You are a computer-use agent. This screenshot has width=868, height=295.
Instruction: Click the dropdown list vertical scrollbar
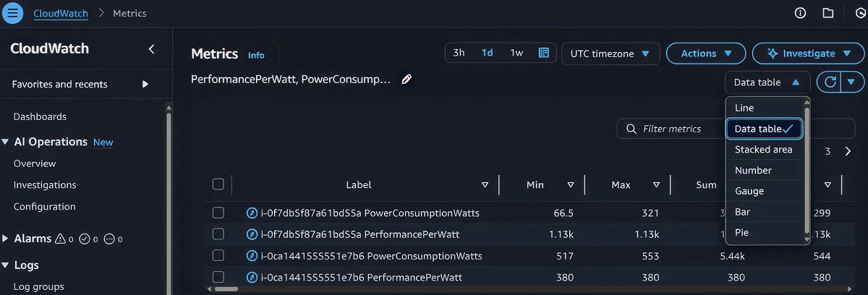point(807,170)
